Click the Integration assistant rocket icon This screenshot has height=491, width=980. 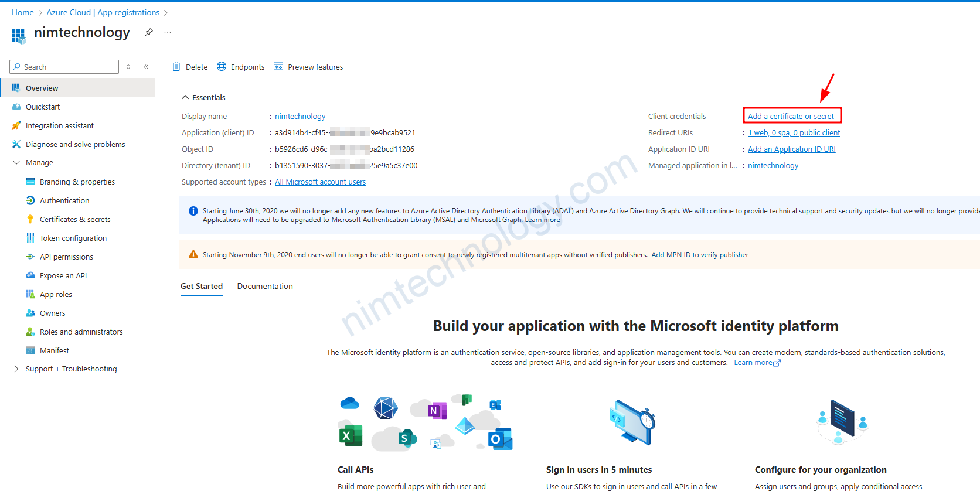[x=16, y=125]
